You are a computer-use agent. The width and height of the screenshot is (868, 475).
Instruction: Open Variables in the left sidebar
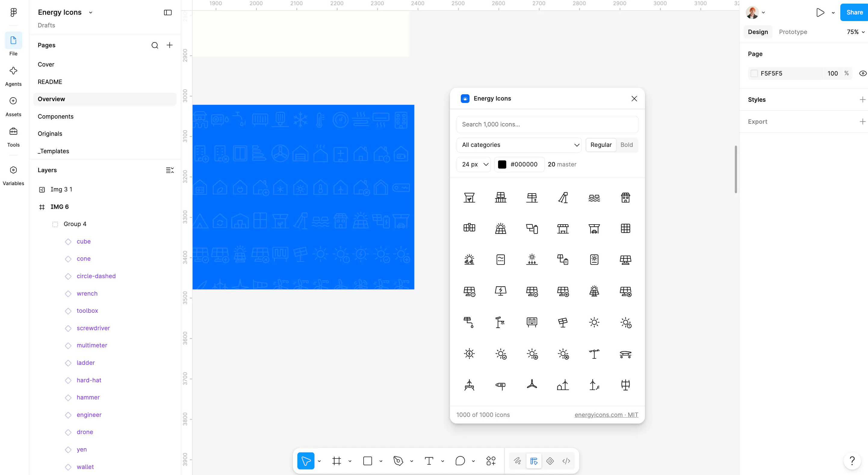coord(13,175)
